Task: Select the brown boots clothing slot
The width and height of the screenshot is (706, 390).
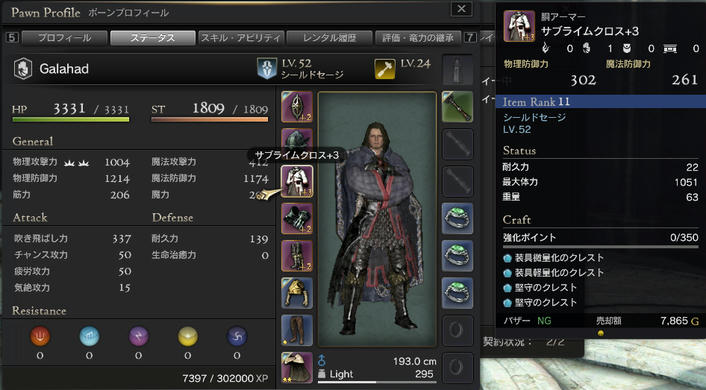Action: point(297,331)
